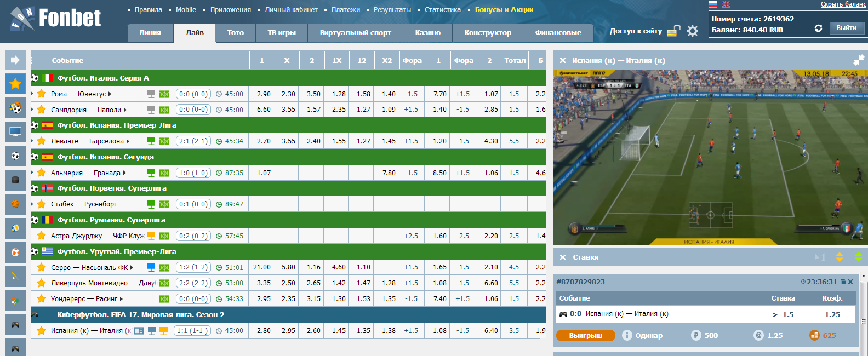Viewport: 868px width, 356px height.
Task: Refresh the account balance
Action: point(818,28)
